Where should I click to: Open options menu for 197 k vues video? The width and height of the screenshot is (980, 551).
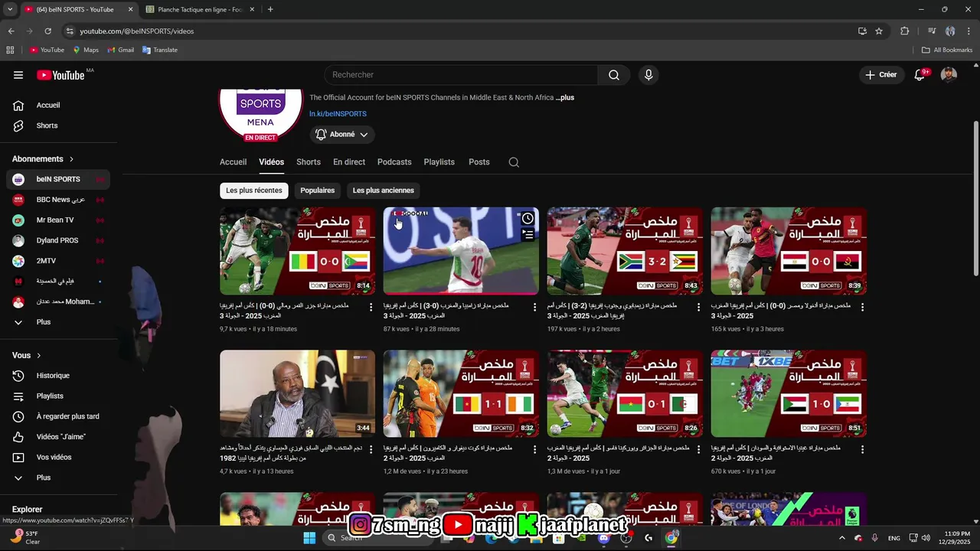tap(698, 307)
